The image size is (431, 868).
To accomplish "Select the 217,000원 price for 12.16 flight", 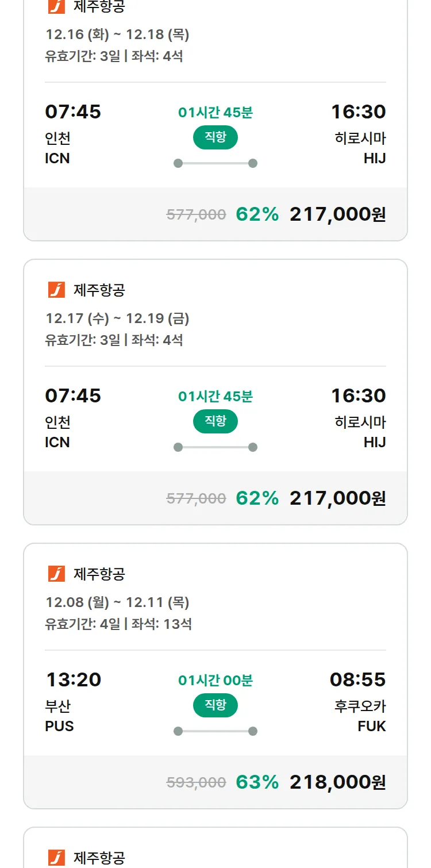I will 337,214.
